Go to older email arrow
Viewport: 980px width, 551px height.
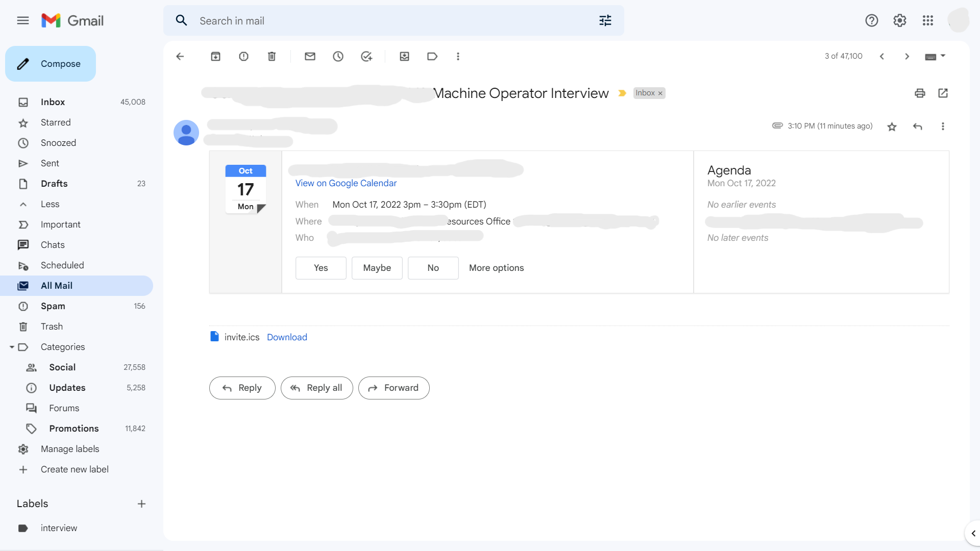coord(907,56)
